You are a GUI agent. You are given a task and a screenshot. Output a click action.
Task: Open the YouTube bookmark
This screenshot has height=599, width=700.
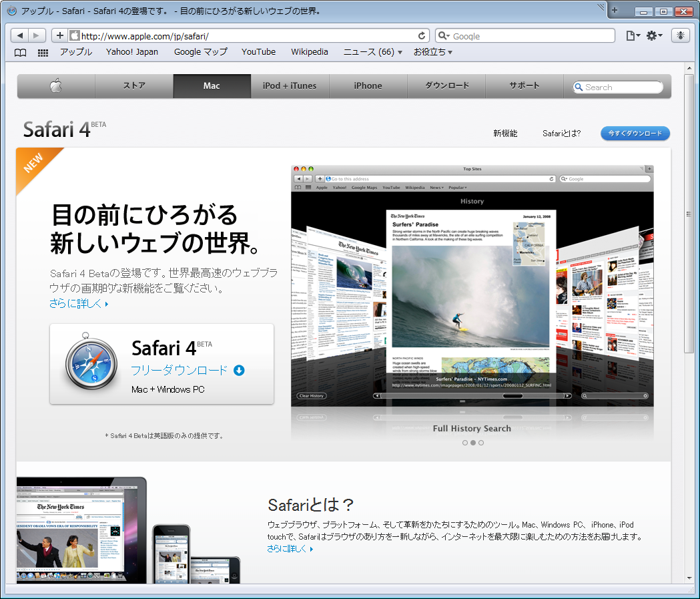tap(258, 52)
